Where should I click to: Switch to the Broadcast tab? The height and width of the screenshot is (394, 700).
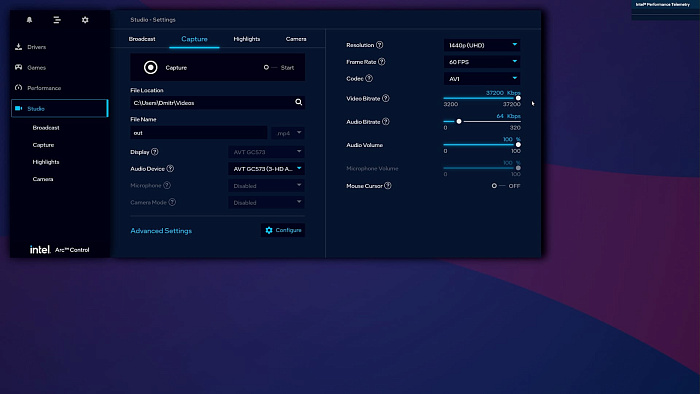[x=142, y=39]
